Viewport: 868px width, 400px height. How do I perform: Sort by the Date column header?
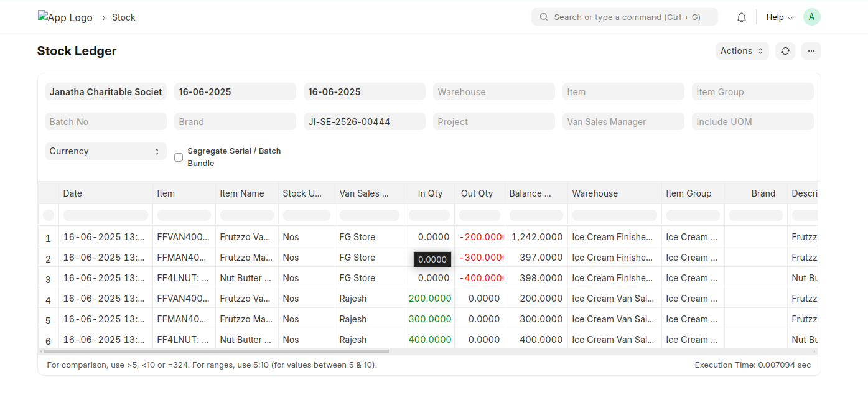click(x=73, y=193)
